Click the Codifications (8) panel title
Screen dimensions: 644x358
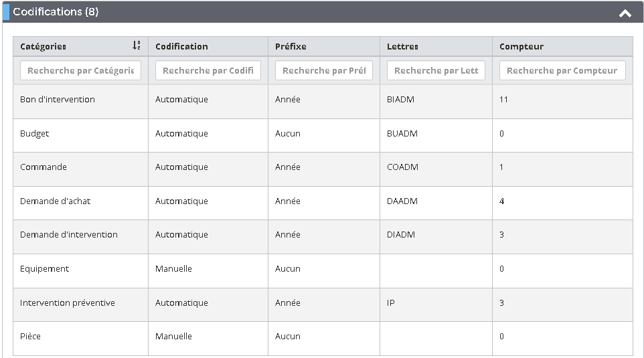point(56,12)
